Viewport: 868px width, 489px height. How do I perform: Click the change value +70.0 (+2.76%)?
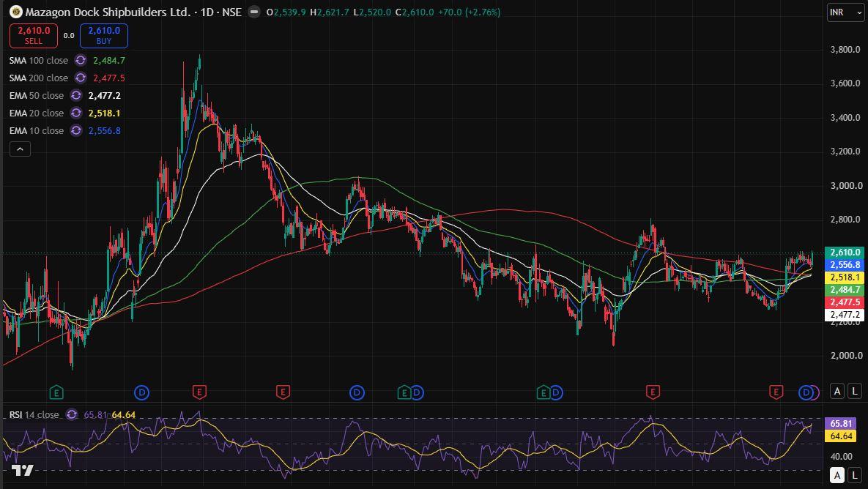pos(470,12)
